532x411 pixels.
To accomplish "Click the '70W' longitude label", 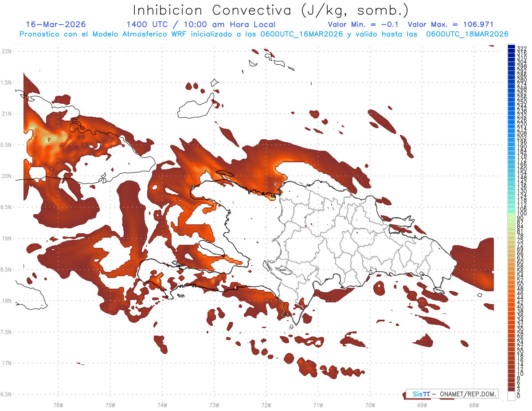I will point(370,405).
